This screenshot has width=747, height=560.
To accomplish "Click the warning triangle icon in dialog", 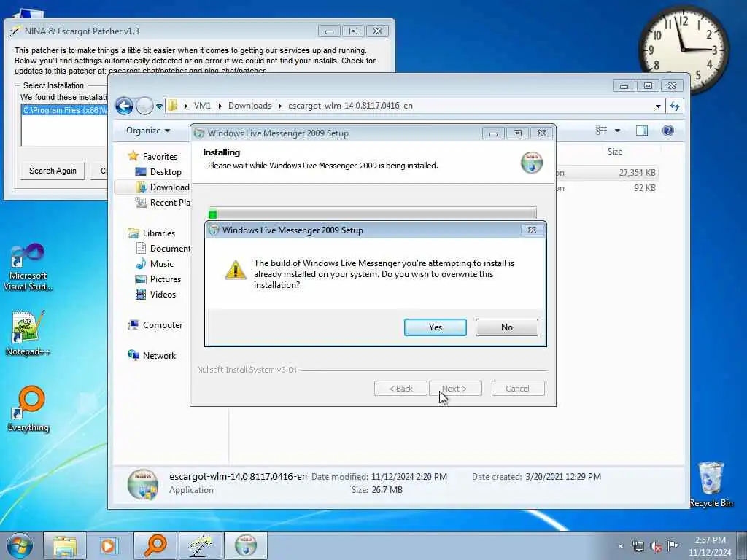I will [x=236, y=270].
